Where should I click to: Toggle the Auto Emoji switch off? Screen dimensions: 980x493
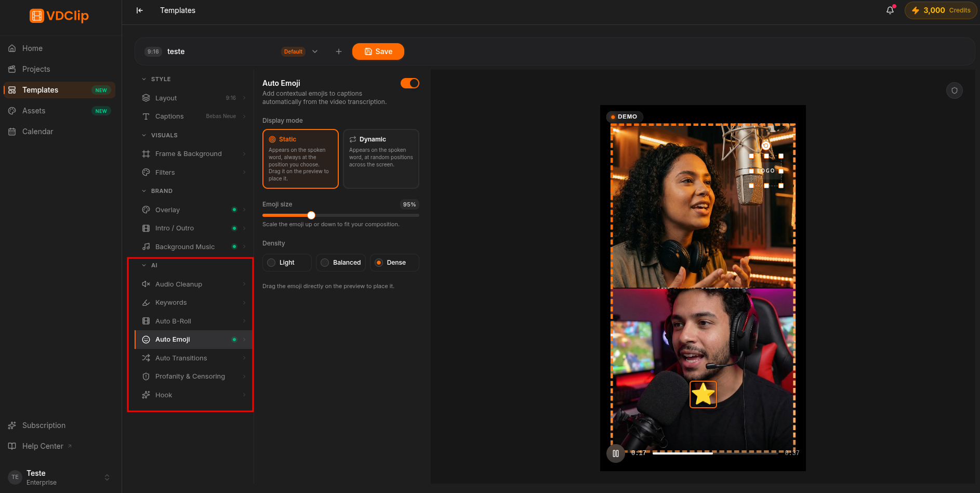point(410,83)
